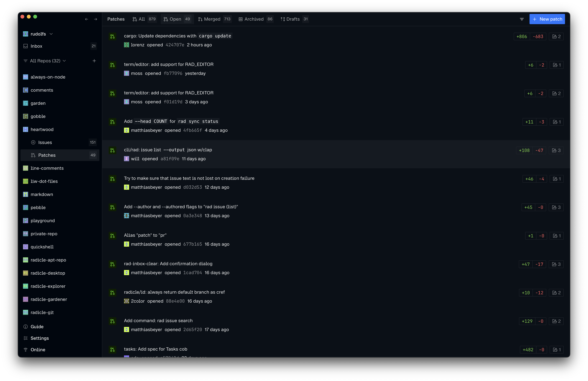This screenshot has height=381, width=588.
Task: Open the Alias "patch" to "pr" patch
Action: (x=145, y=235)
